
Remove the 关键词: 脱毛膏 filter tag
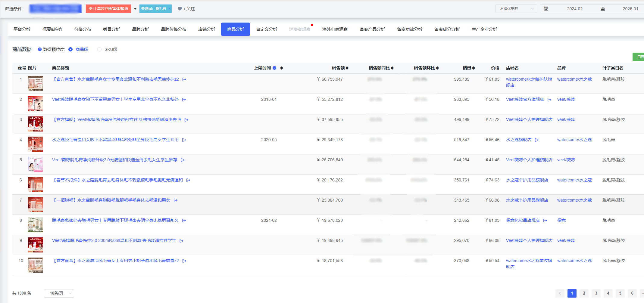click(169, 8)
